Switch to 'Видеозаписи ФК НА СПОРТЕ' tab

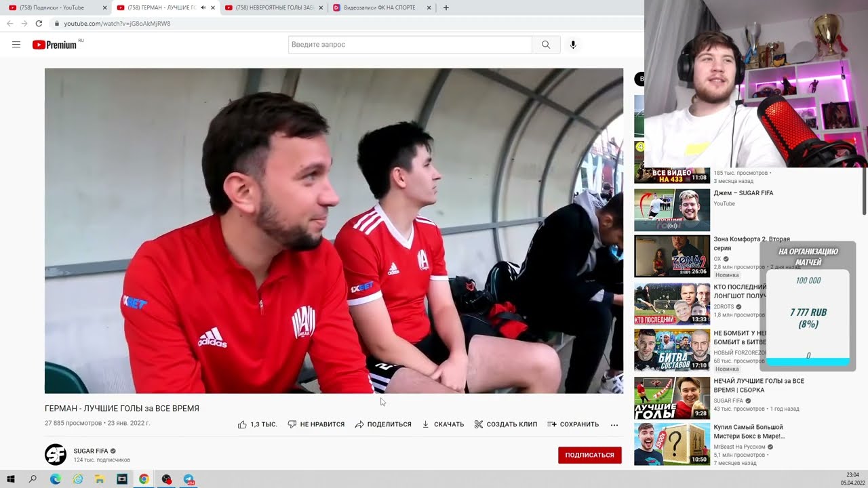click(x=378, y=7)
